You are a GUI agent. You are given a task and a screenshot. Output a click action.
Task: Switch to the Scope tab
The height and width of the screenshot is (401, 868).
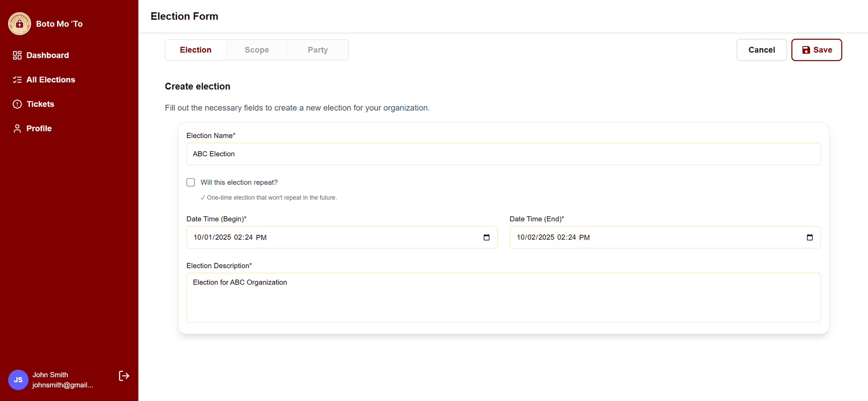coord(257,50)
